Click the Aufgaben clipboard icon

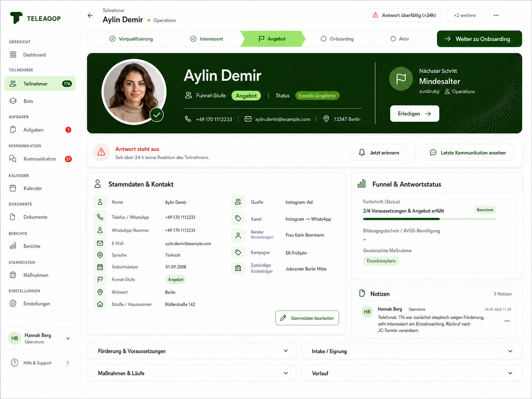[x=13, y=130]
